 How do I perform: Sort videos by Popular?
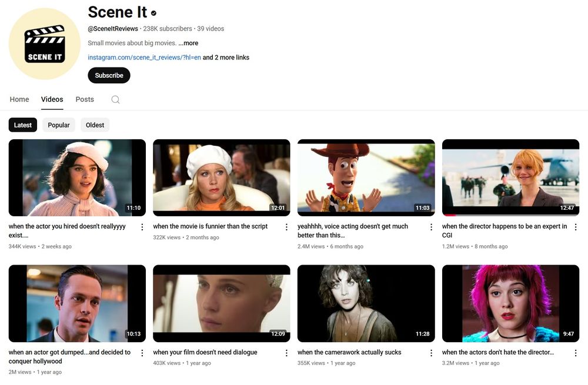58,125
